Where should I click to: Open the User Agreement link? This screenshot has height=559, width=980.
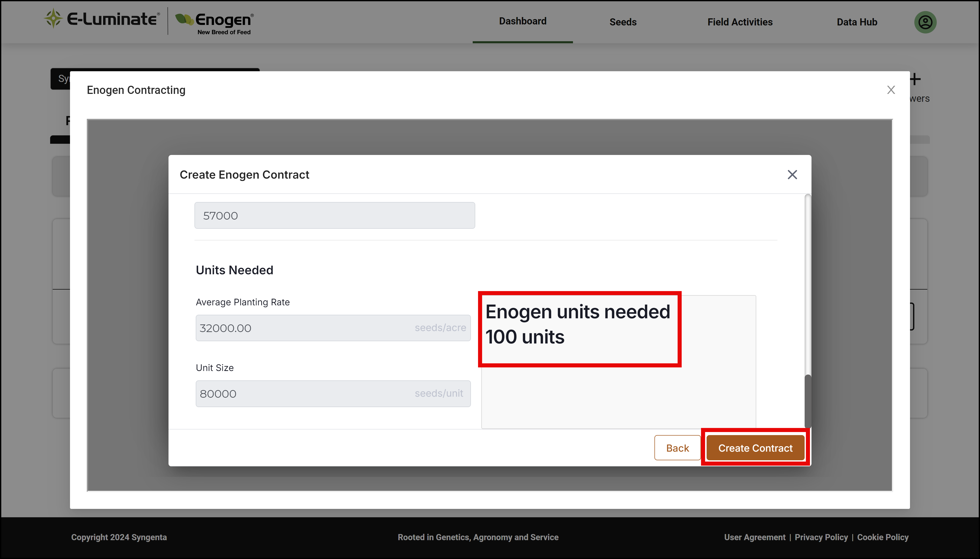754,537
